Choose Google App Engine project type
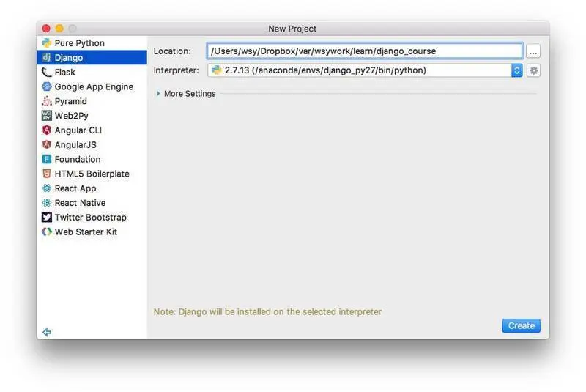This screenshot has width=586, height=392. [x=92, y=86]
